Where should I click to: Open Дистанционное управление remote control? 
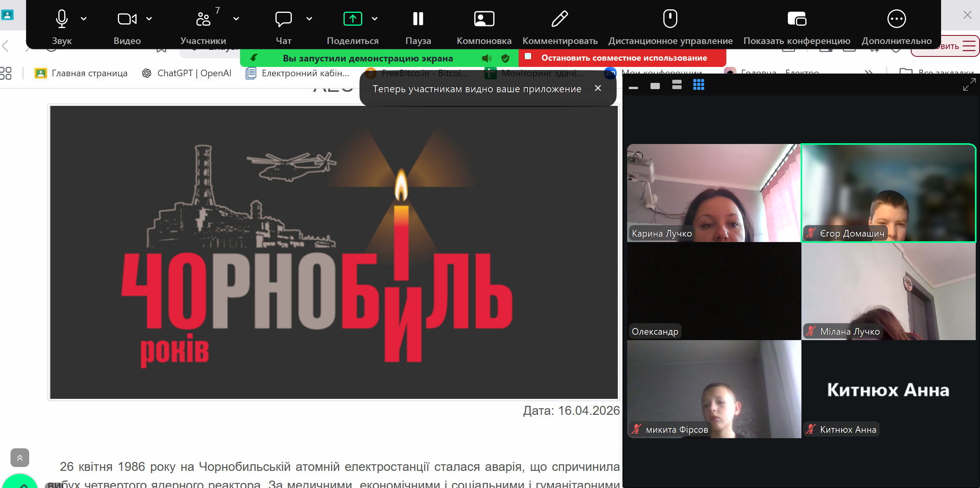pyautogui.click(x=670, y=19)
